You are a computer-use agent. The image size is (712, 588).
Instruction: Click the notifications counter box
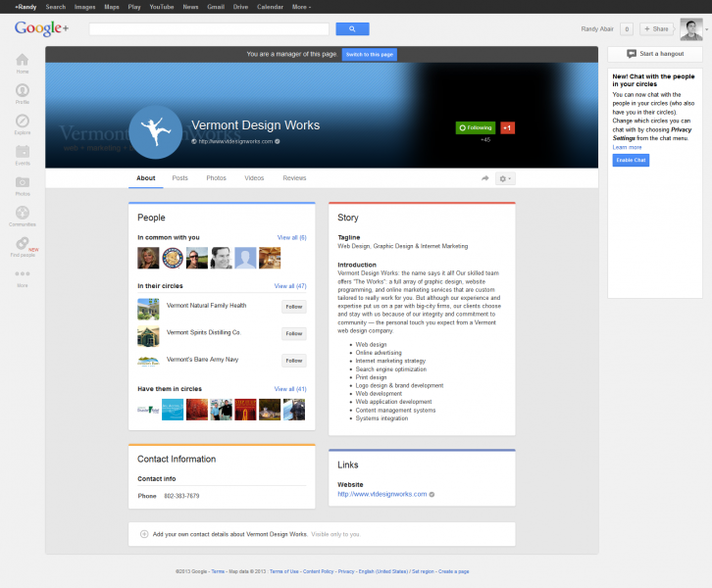pos(627,29)
